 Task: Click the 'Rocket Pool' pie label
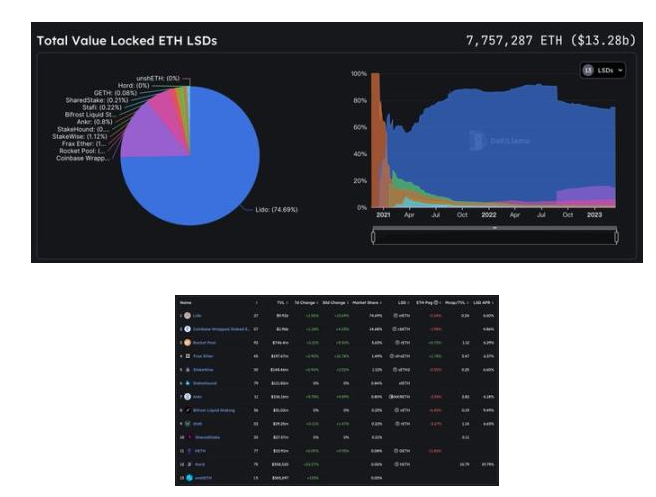82,151
